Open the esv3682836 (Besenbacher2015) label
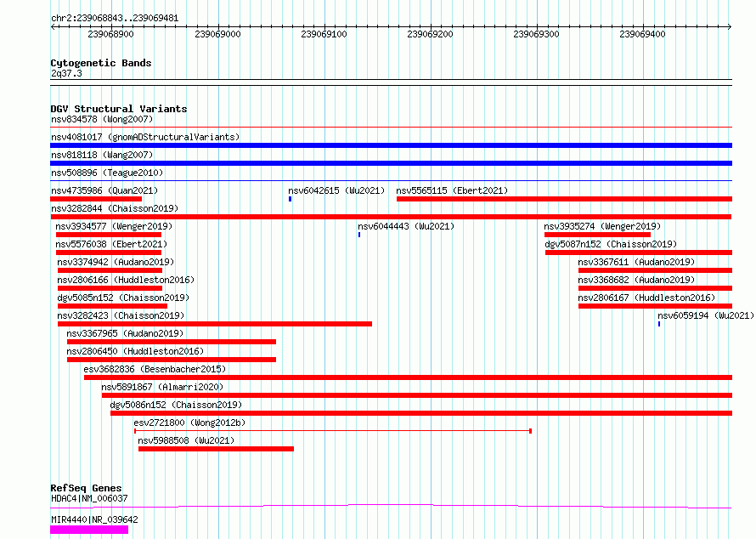The height and width of the screenshot is (539, 756). 155,369
